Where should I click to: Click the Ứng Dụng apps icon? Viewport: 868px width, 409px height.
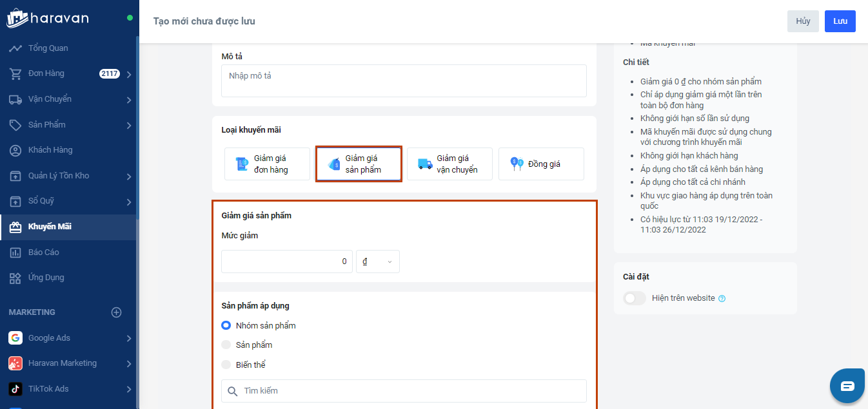(x=15, y=278)
